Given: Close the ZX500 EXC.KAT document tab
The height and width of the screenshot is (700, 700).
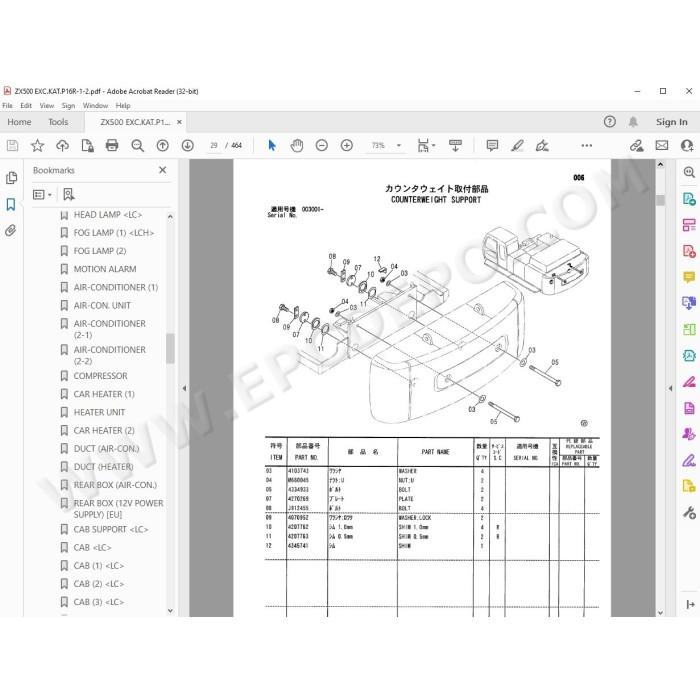Looking at the screenshot, I should point(179,122).
